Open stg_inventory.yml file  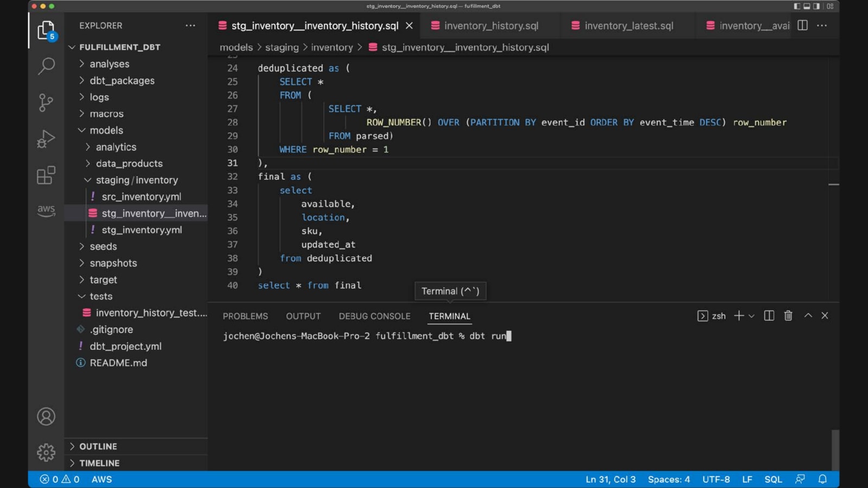pos(136,230)
